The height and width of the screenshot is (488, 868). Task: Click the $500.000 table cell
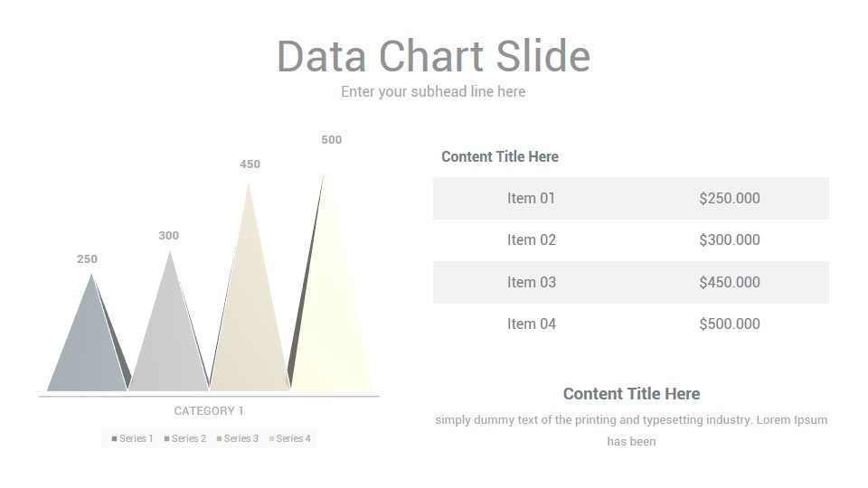coord(729,324)
